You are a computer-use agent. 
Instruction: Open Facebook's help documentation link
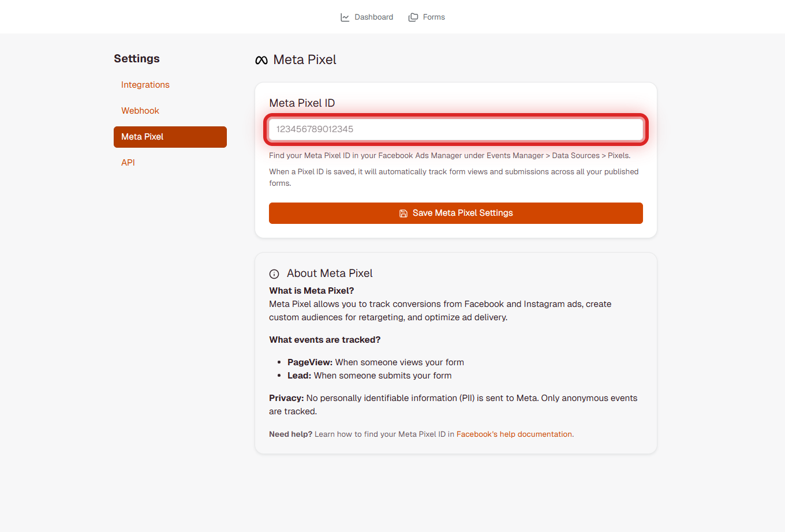[513, 434]
